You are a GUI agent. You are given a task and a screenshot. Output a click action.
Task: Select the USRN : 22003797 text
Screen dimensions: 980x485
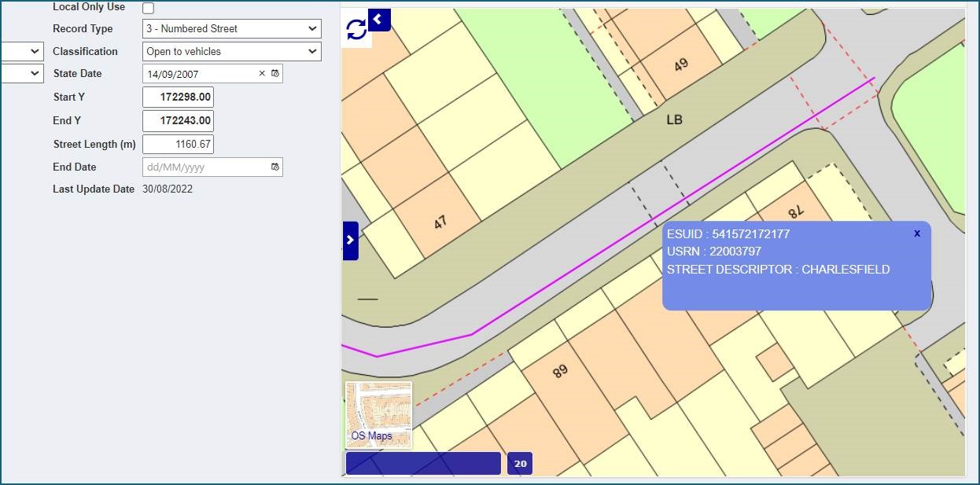(x=714, y=252)
